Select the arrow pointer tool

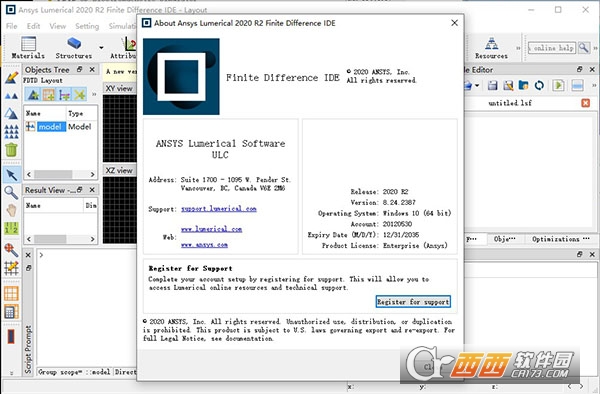point(11,175)
